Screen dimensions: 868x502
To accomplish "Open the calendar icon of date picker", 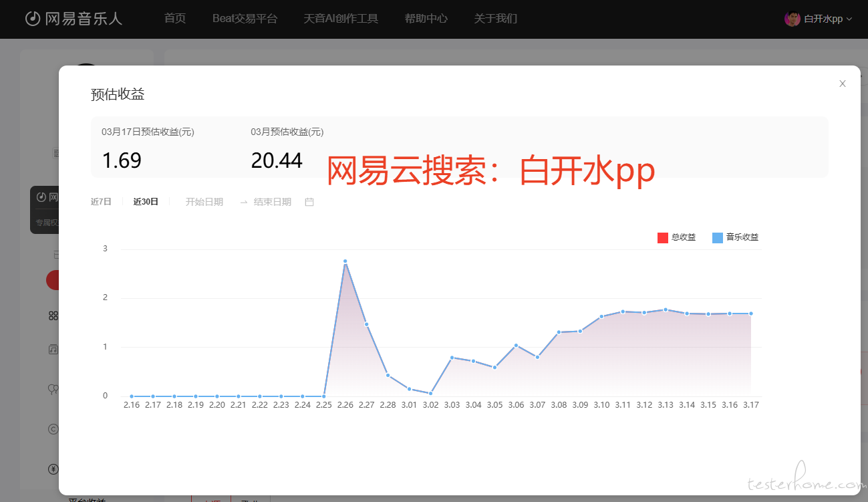I will [309, 202].
